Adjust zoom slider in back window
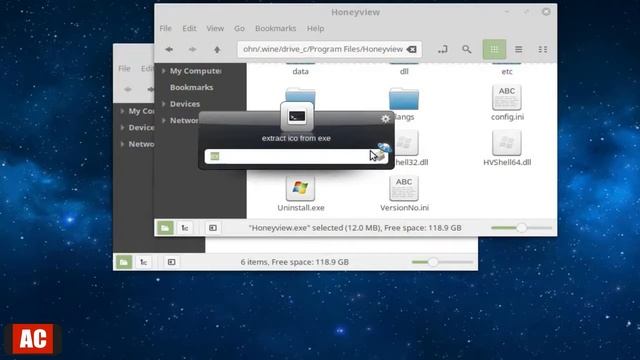The height and width of the screenshot is (360, 640). click(x=433, y=262)
